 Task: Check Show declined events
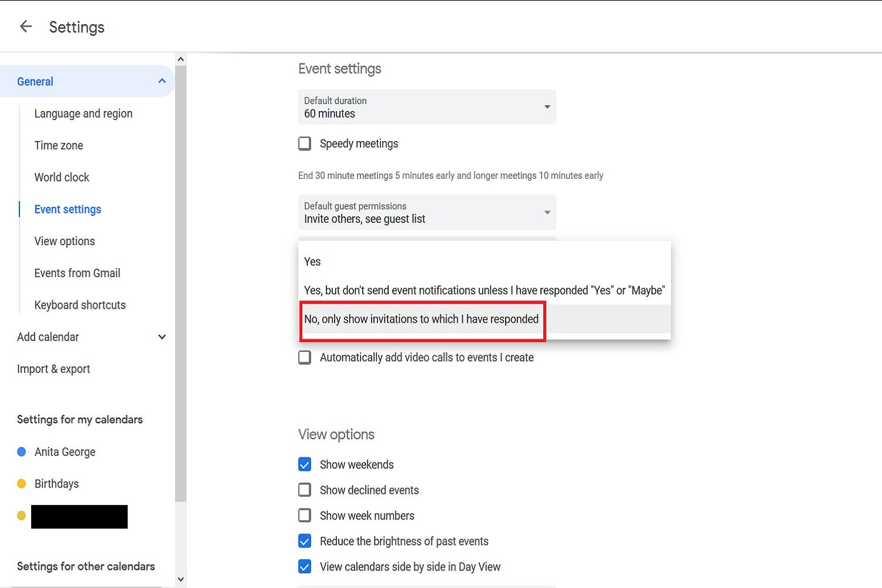click(305, 490)
